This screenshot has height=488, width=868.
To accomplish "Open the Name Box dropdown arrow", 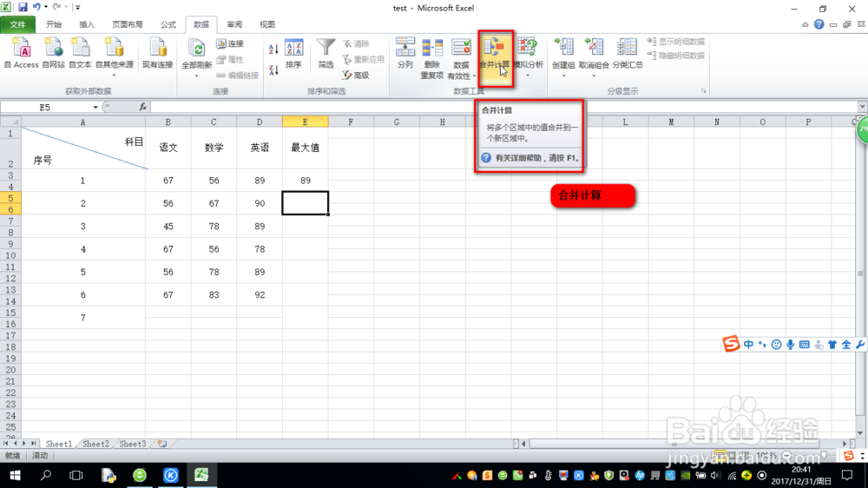I will click(x=95, y=107).
